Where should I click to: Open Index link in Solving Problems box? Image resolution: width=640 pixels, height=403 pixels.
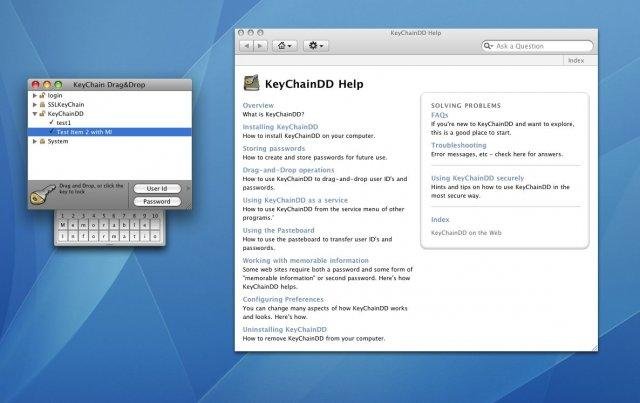click(440, 220)
